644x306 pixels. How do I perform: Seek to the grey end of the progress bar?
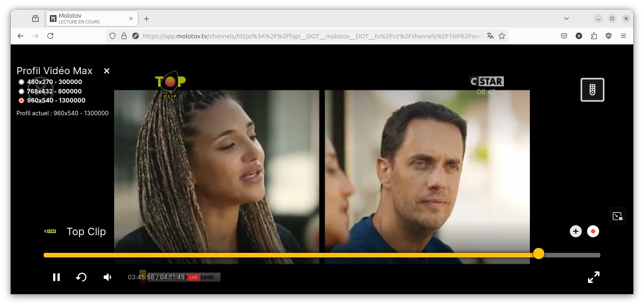pyautogui.click(x=572, y=255)
